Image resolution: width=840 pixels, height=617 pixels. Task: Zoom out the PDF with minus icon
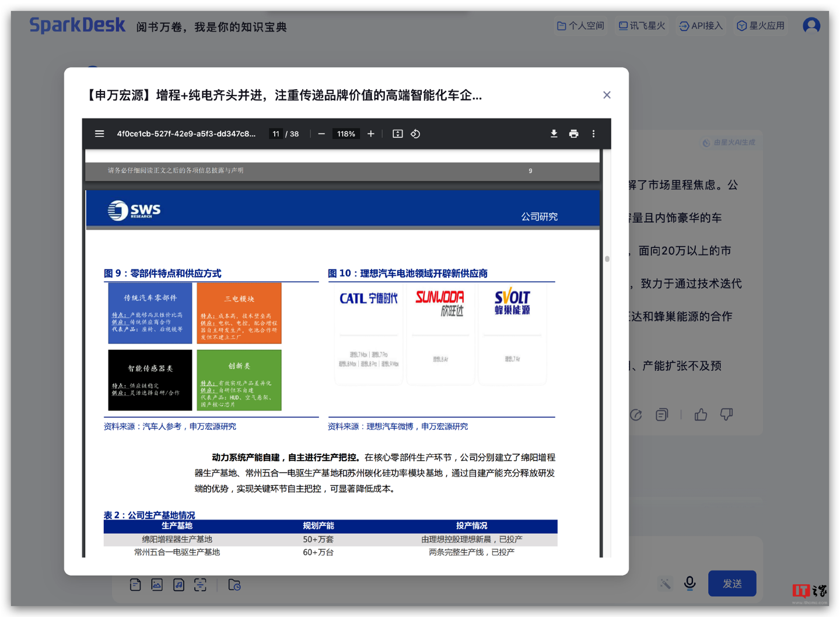(321, 134)
